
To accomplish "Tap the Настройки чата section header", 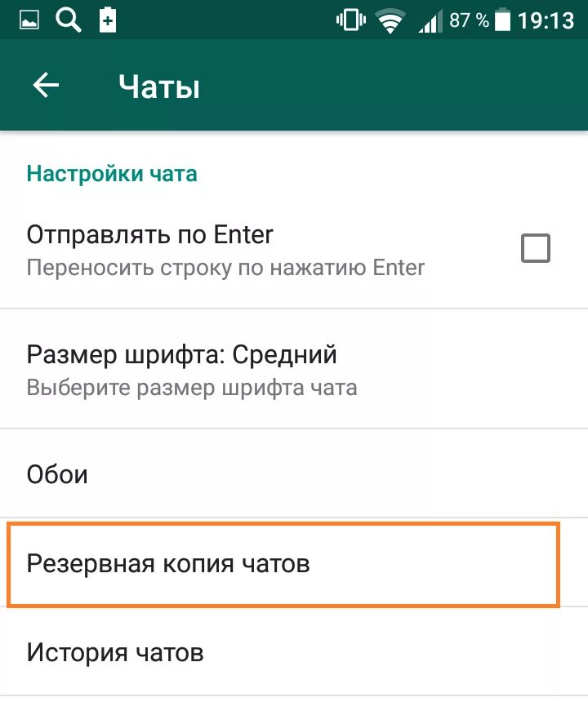I will 112,174.
